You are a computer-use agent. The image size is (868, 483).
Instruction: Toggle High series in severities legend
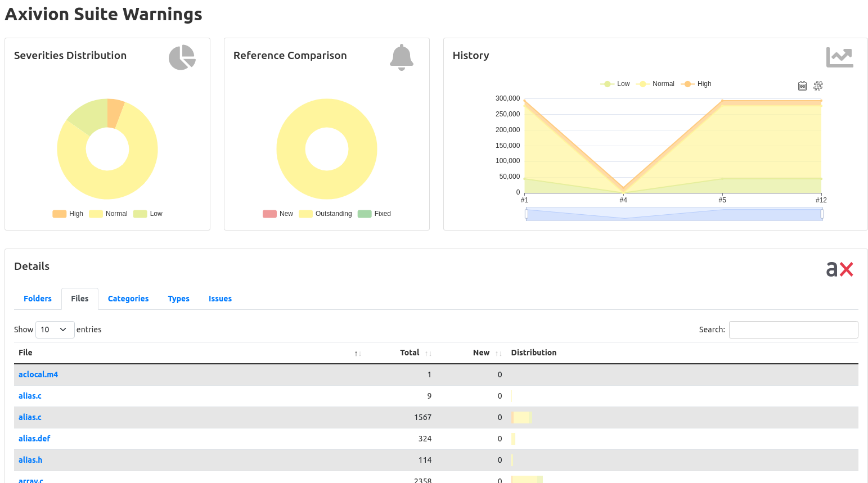point(68,214)
